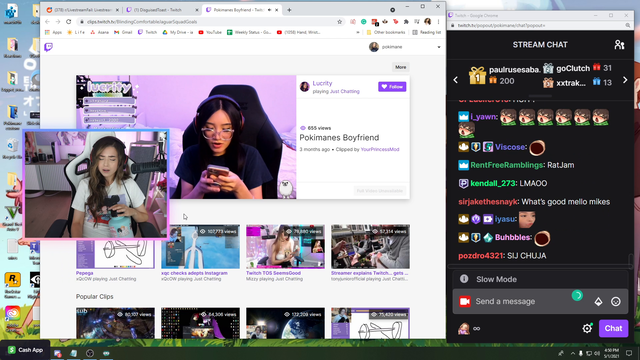
Task: Open the Bits diamond icon in chat
Action: (x=598, y=302)
